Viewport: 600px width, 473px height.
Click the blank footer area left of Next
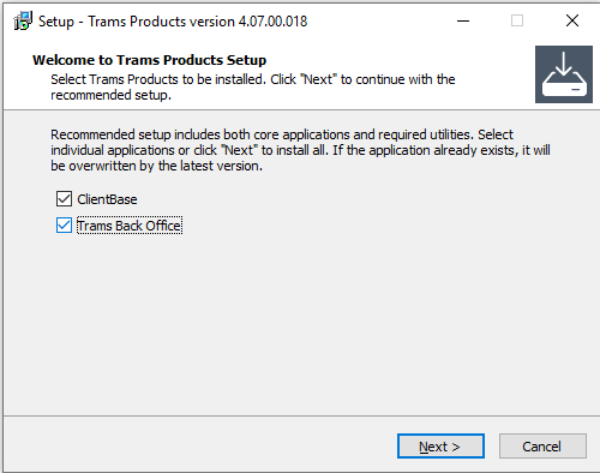coord(200,446)
